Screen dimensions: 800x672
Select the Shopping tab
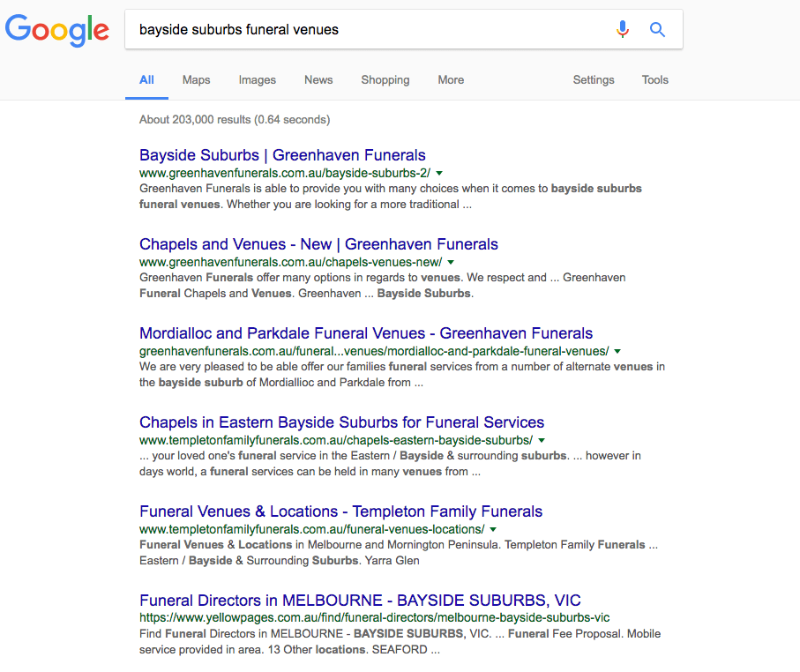(x=385, y=79)
